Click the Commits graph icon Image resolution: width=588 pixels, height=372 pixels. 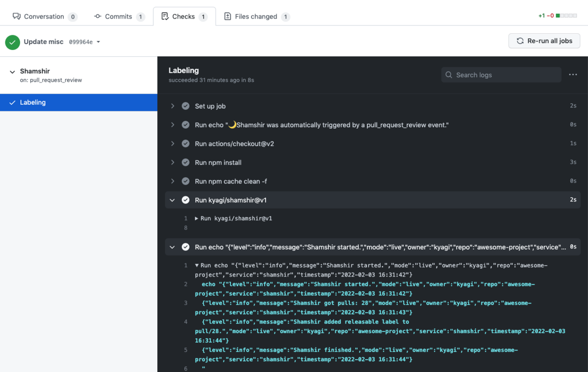coord(98,16)
